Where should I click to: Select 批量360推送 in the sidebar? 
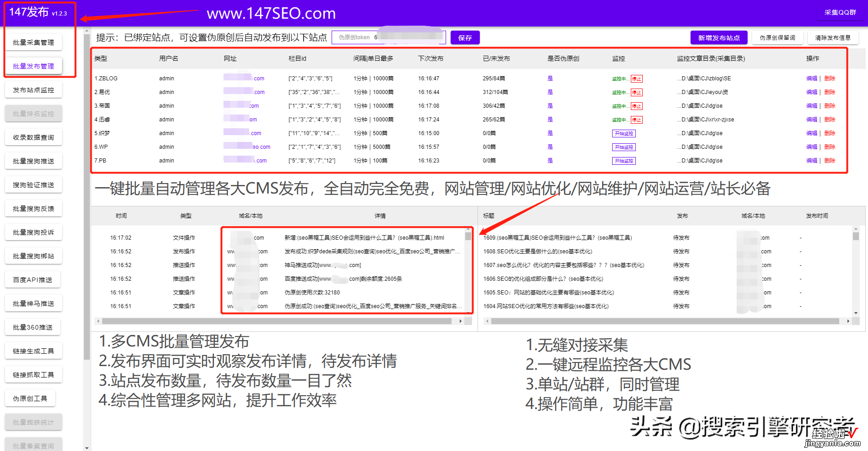(x=33, y=327)
